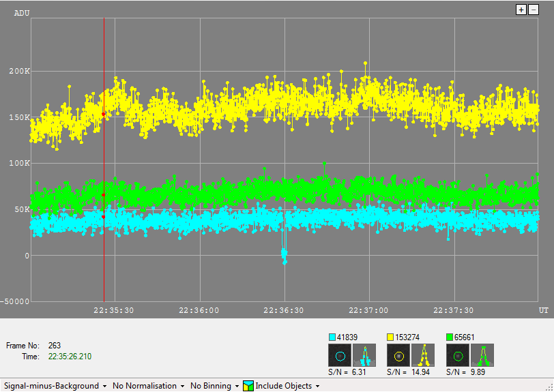Click the yellow star PSF profile icon
The width and height of the screenshot is (554, 392).
click(x=424, y=355)
